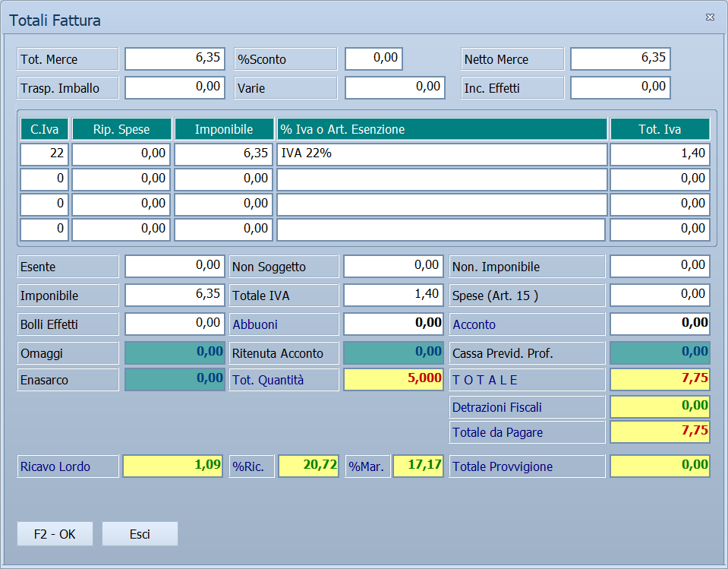Select the Omaggi value field
Image resolution: width=728 pixels, height=569 pixels.
click(x=175, y=352)
